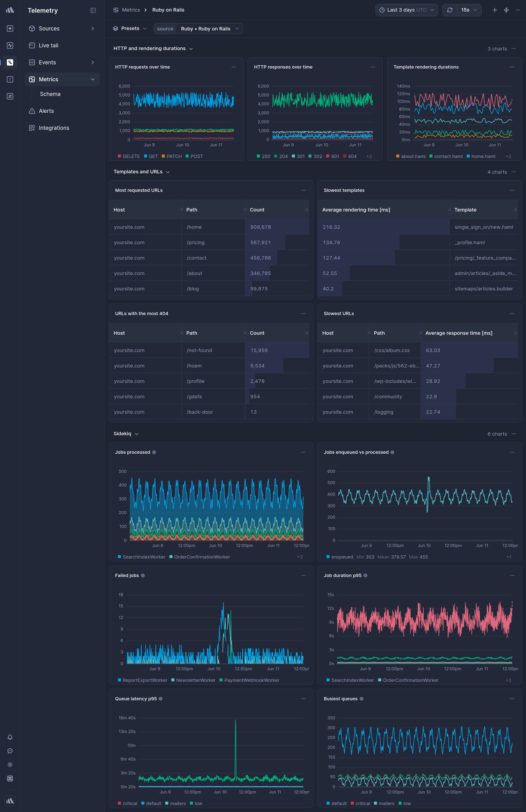Open the Sidekiq section three-dot menu
Viewport: 526px width, 812px height.
514,434
